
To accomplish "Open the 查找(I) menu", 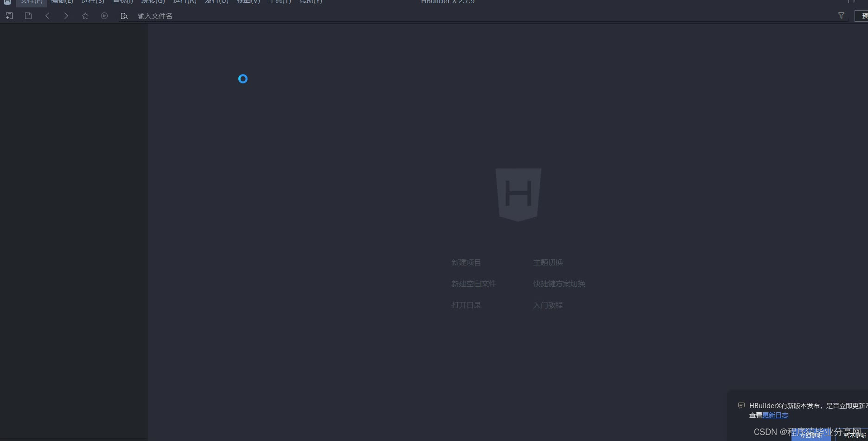I will coord(123,2).
